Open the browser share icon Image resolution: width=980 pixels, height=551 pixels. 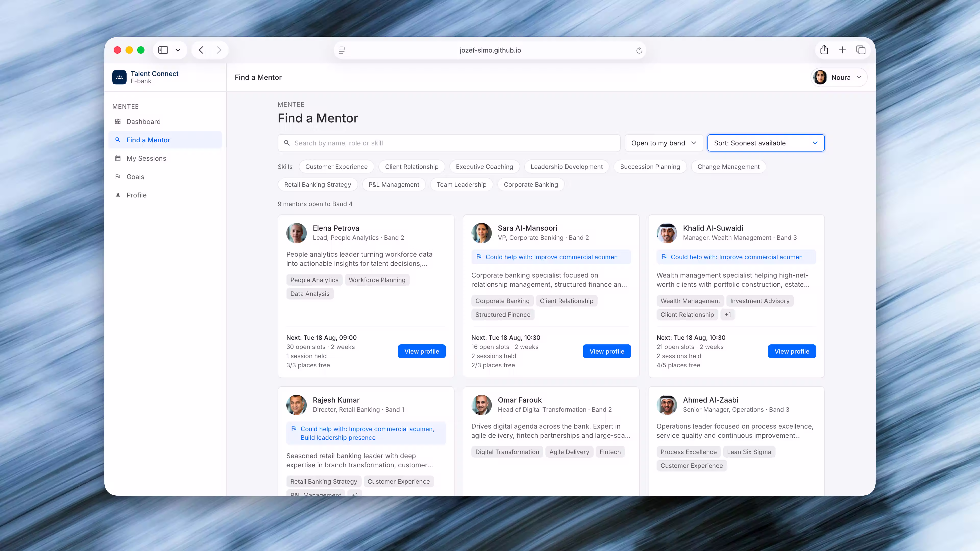824,50
